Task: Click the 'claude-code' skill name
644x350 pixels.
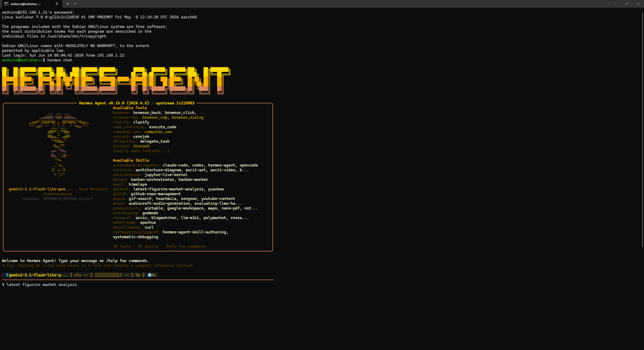Action: pos(175,166)
